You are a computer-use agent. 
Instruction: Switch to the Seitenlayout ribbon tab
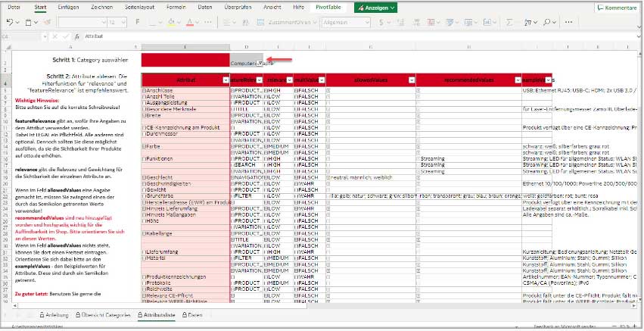140,8
